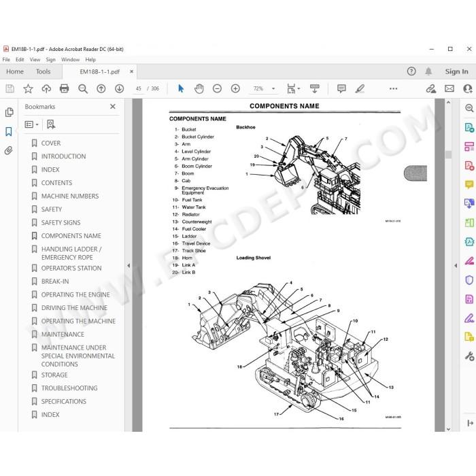Collapse the left navigation pane arrow
This screenshot has width=476, height=476.
[129, 266]
